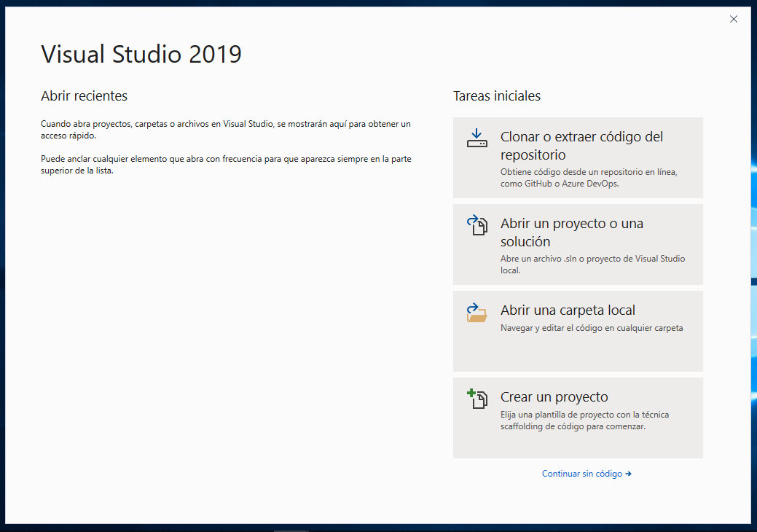The image size is (757, 532).
Task: Click the clone repository download icon
Action: pos(477,138)
